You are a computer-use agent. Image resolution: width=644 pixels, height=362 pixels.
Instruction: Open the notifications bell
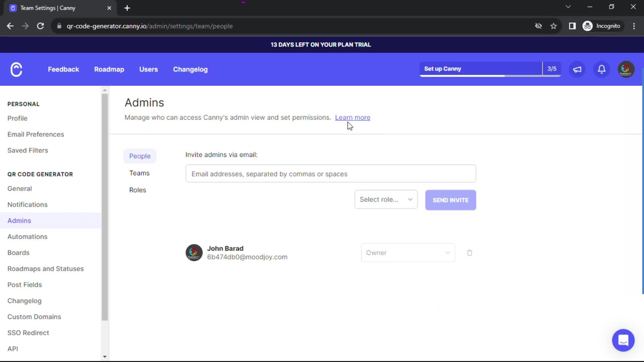click(601, 69)
